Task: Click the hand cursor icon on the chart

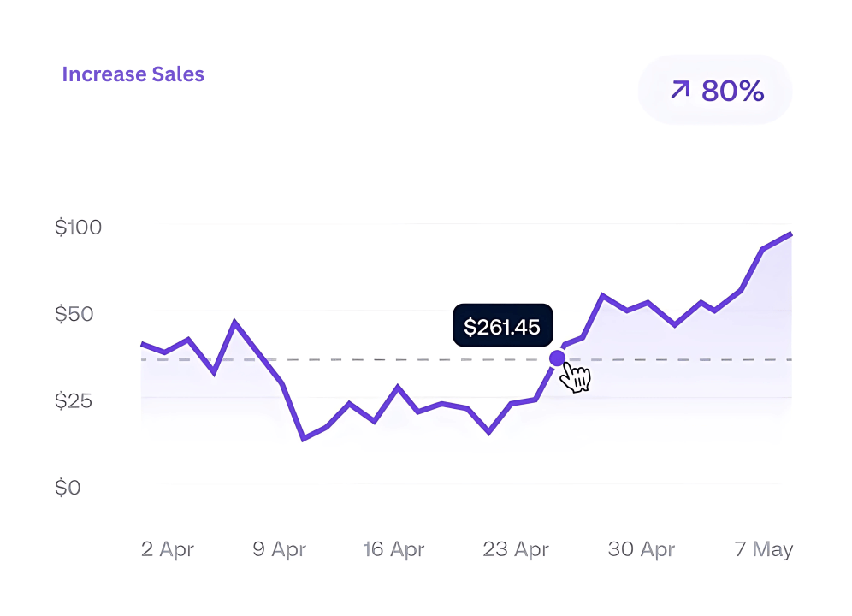Action: coord(577,376)
